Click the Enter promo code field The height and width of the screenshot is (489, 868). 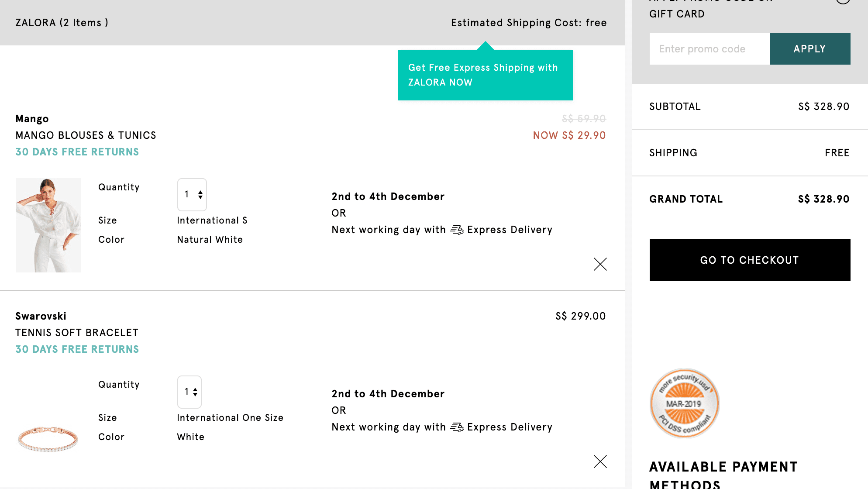click(710, 49)
